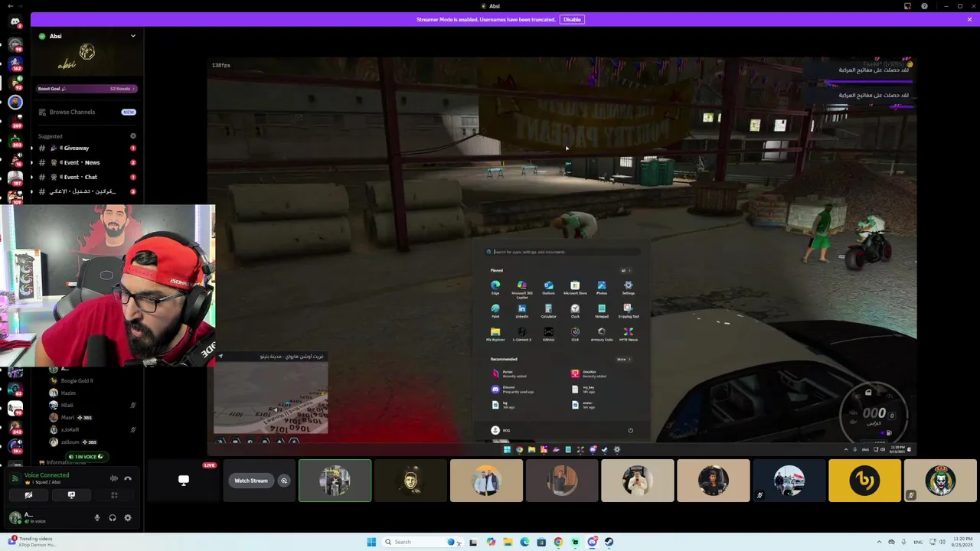Open the Windows Start button on the taskbar
Screen dimensions: 980x551
[371, 542]
